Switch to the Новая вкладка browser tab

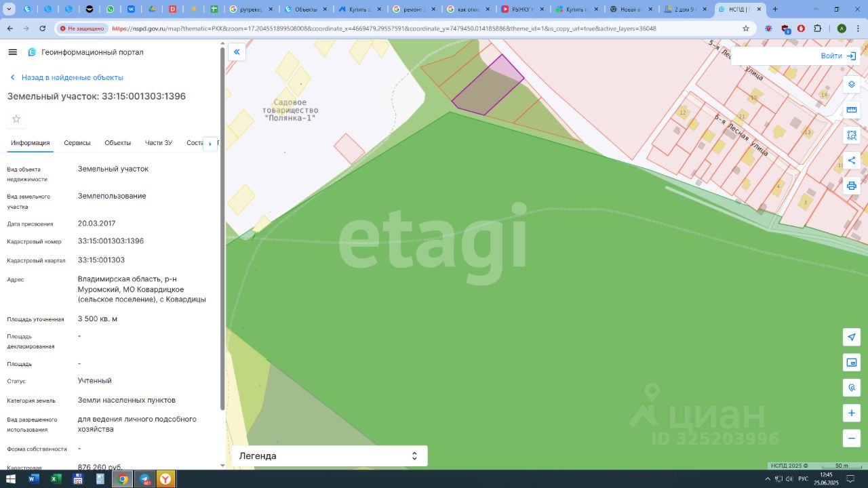pos(631,9)
